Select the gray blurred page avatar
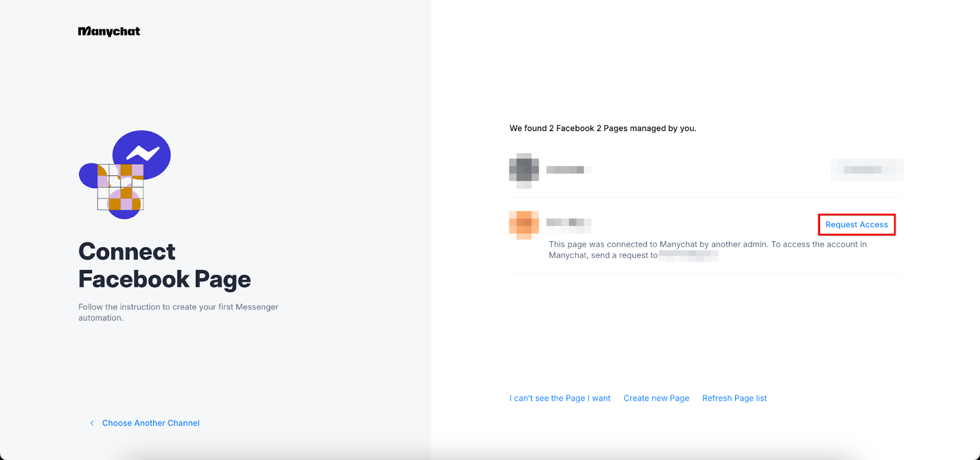 [524, 170]
